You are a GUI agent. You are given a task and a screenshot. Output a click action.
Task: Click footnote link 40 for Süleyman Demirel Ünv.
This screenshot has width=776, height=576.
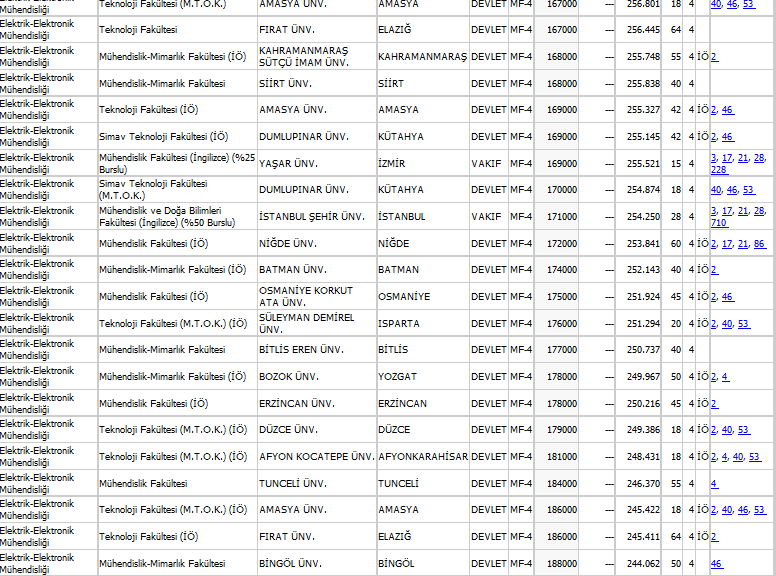point(727,323)
